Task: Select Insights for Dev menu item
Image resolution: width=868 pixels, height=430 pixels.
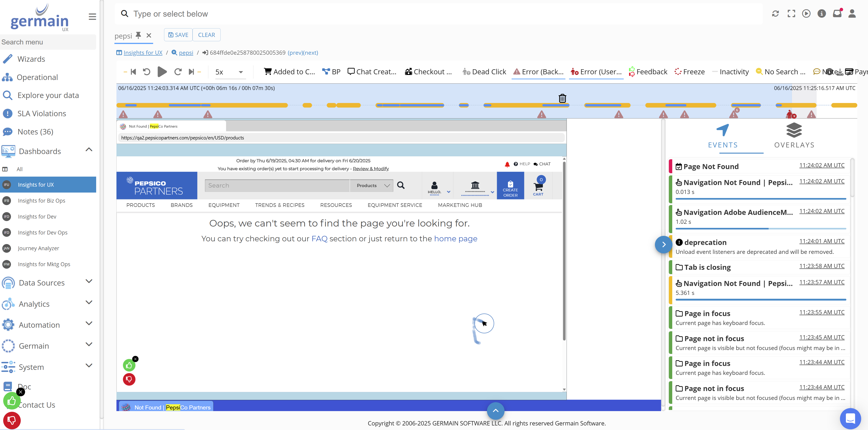Action: coord(37,216)
